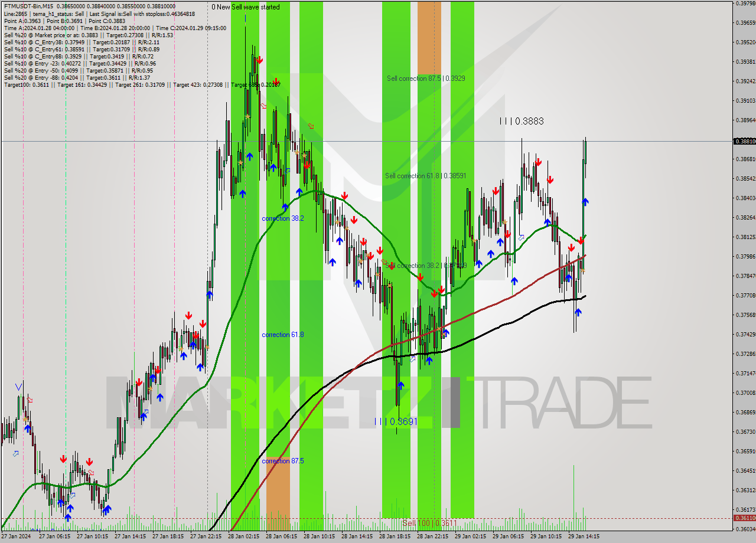The height and width of the screenshot is (543, 756).
Task: Select 'Sell correction 61.8 | 0.38591' label
Action: (x=425, y=176)
